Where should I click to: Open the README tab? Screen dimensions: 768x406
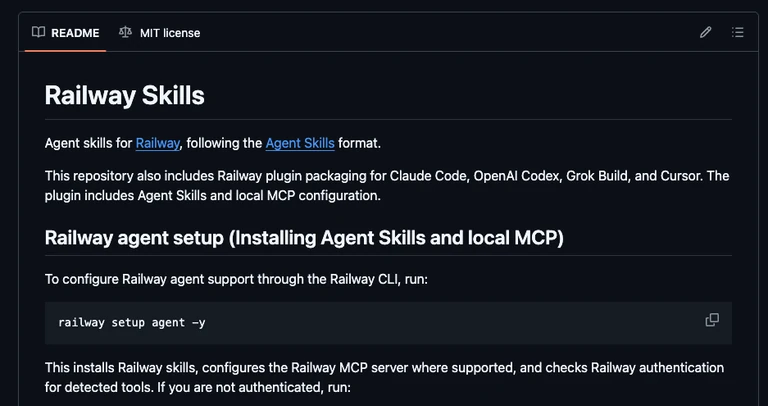[65, 33]
